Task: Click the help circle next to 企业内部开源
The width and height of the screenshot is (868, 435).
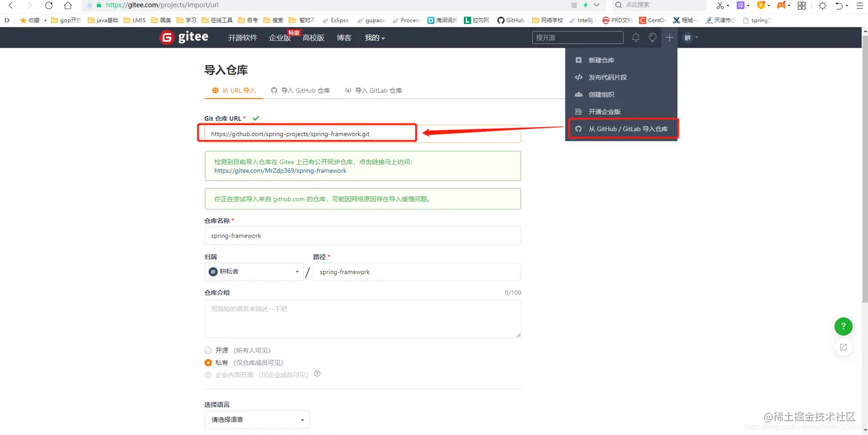Action: [x=317, y=374]
